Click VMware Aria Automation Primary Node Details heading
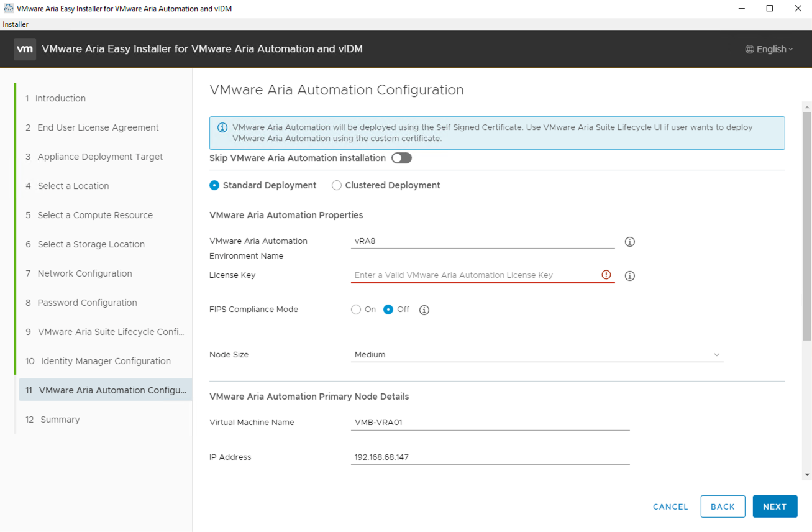The height and width of the screenshot is (532, 812). (x=309, y=397)
